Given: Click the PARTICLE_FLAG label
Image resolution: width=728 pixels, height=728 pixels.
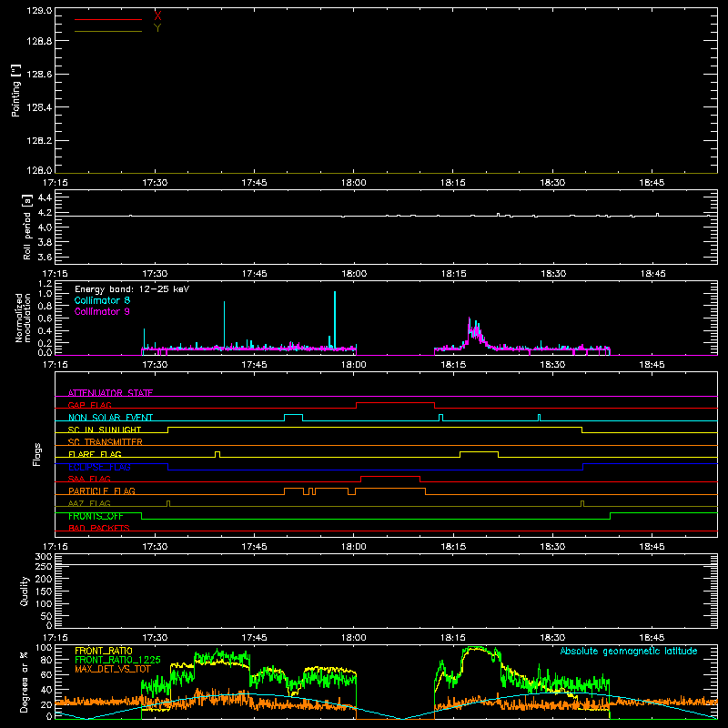Looking at the screenshot, I should click(x=102, y=490).
